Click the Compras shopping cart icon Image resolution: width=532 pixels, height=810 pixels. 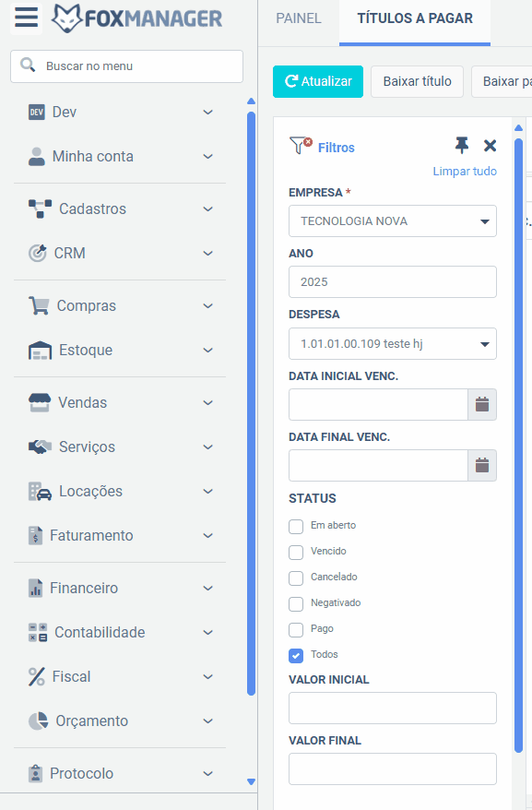tap(39, 305)
